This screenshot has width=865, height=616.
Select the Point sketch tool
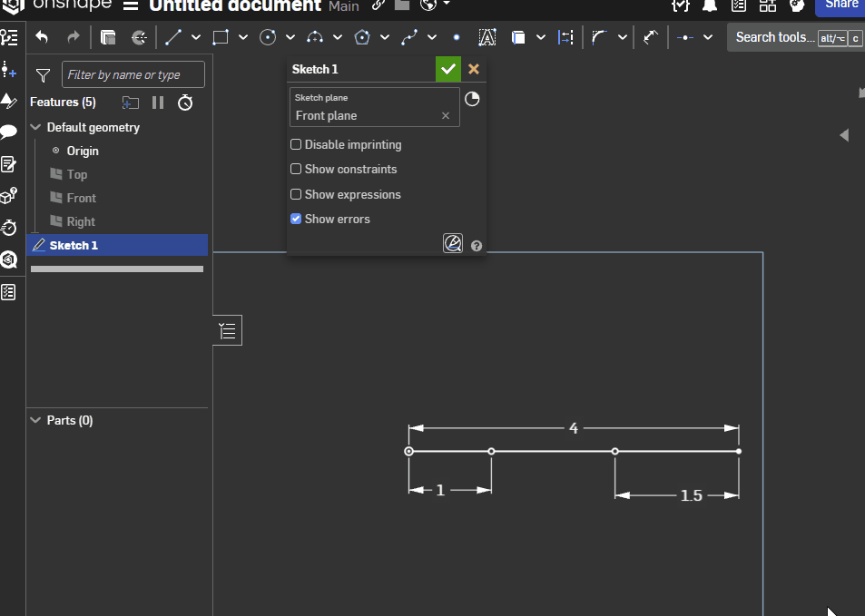coord(456,37)
